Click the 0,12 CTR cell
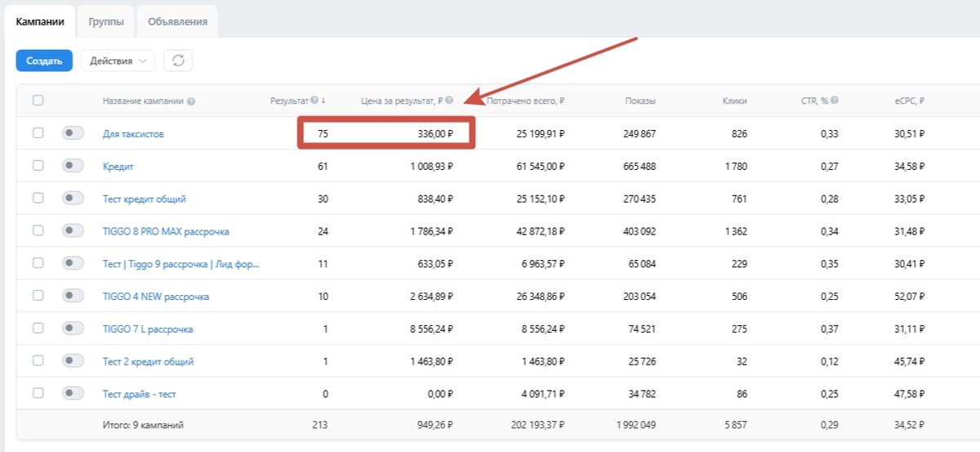This screenshot has width=980, height=452. pyautogui.click(x=830, y=361)
